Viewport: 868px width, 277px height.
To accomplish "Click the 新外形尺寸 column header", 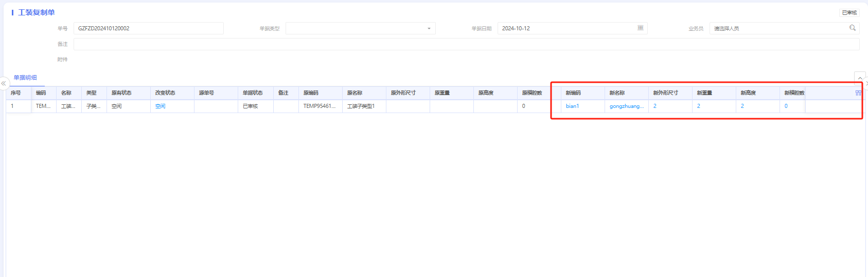I will 666,93.
